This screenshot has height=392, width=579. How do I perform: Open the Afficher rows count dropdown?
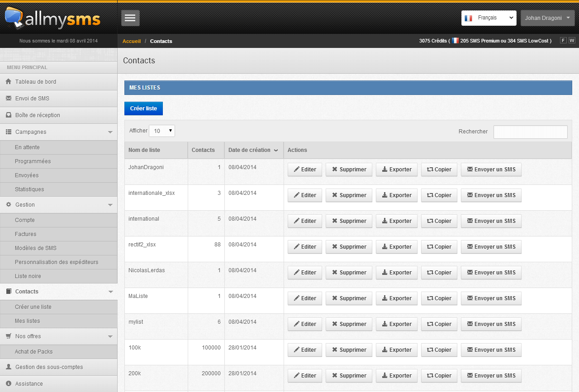162,131
